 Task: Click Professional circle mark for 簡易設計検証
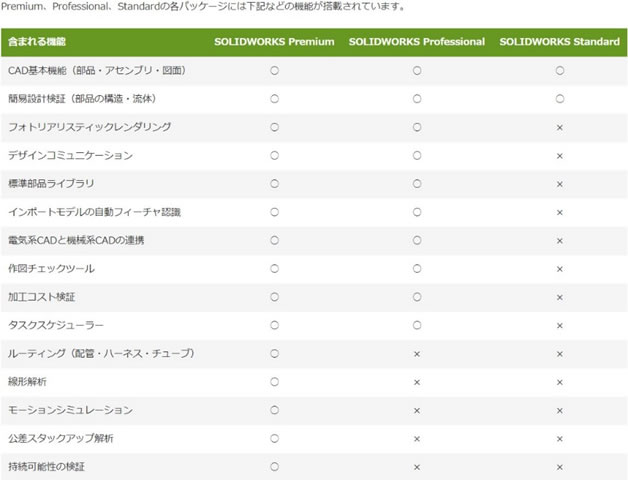(x=417, y=99)
